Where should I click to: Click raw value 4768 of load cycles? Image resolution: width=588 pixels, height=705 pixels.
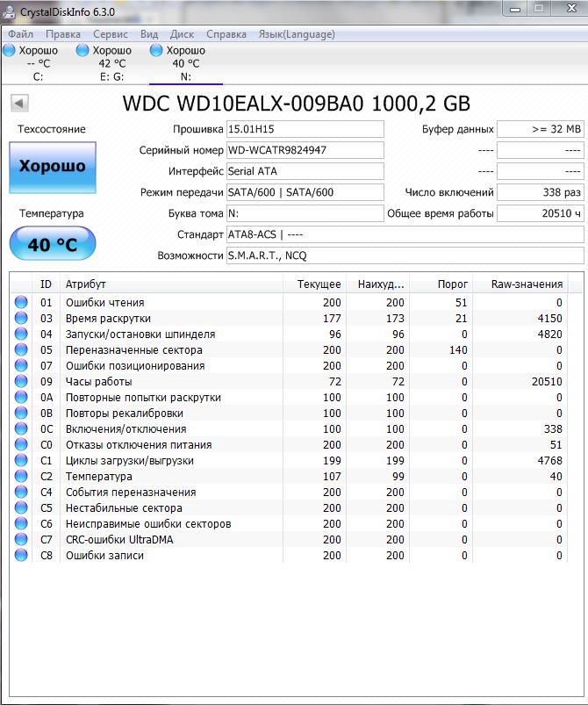coord(549,460)
